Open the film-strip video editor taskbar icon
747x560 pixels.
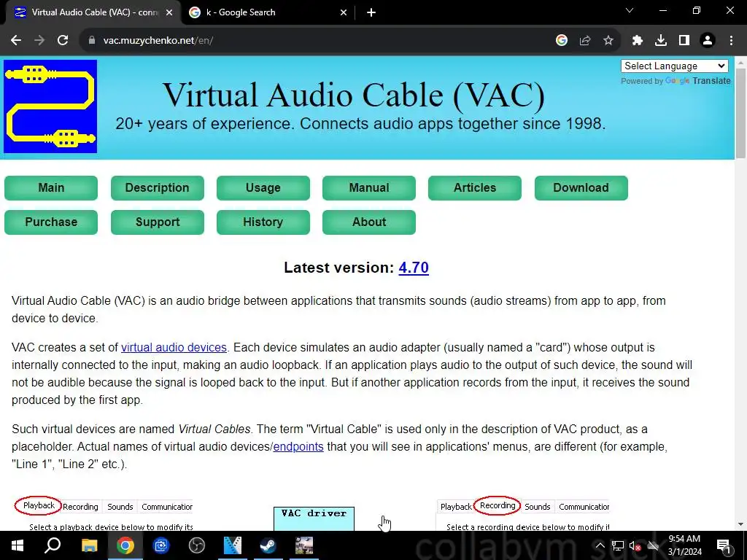tap(233, 545)
